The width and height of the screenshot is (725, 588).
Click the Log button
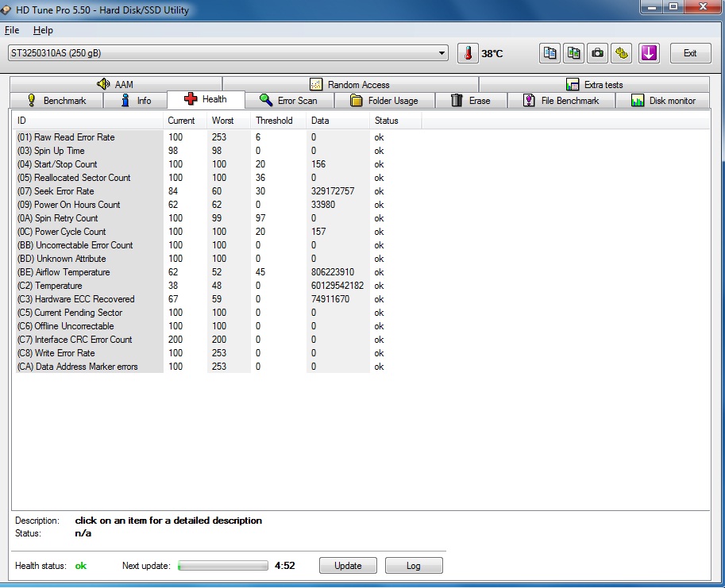pos(414,566)
